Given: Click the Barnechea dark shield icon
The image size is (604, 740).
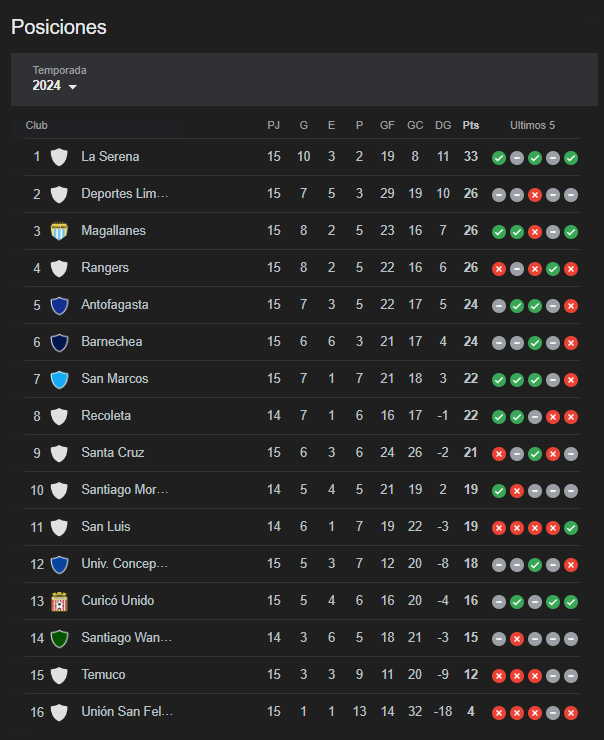Looking at the screenshot, I should (x=59, y=343).
